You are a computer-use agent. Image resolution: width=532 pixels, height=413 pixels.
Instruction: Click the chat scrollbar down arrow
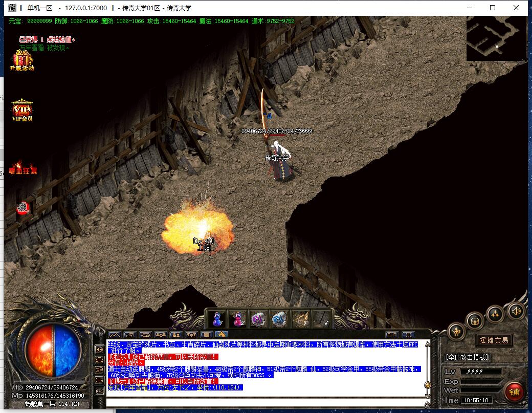pyautogui.click(x=428, y=397)
